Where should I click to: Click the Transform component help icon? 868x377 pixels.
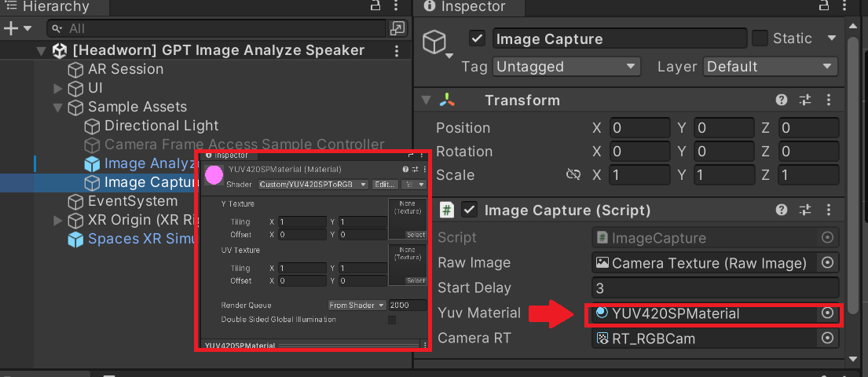click(x=782, y=101)
